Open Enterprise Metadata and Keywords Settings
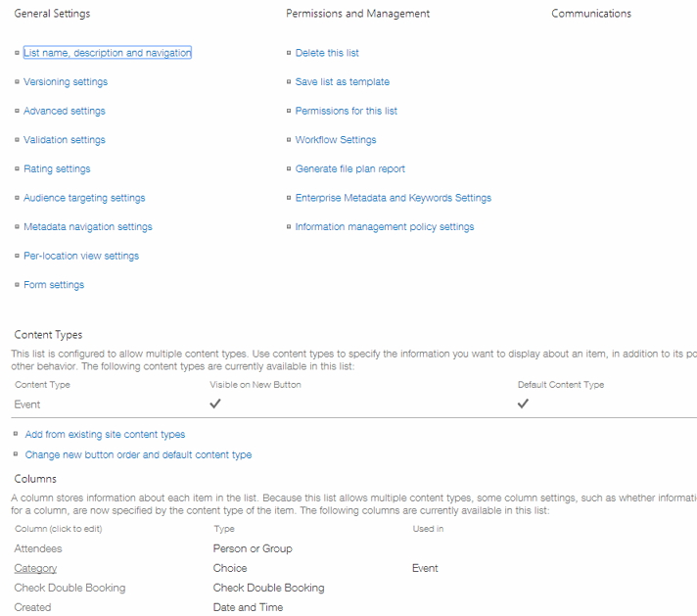Screen dimensions: 697x616 (394, 198)
